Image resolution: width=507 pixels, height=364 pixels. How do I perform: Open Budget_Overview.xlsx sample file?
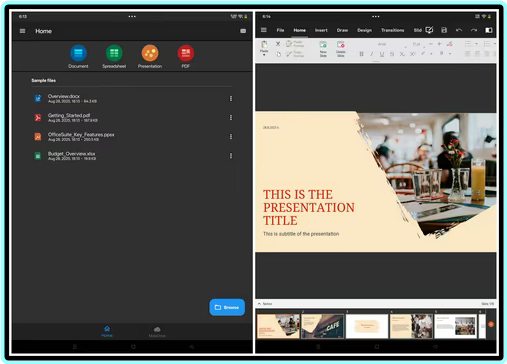[133, 156]
